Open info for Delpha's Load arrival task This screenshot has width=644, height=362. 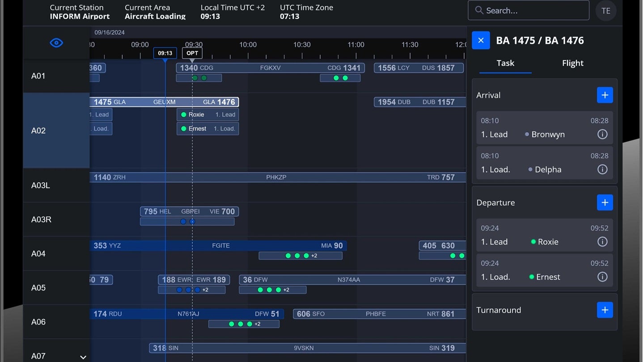(602, 169)
